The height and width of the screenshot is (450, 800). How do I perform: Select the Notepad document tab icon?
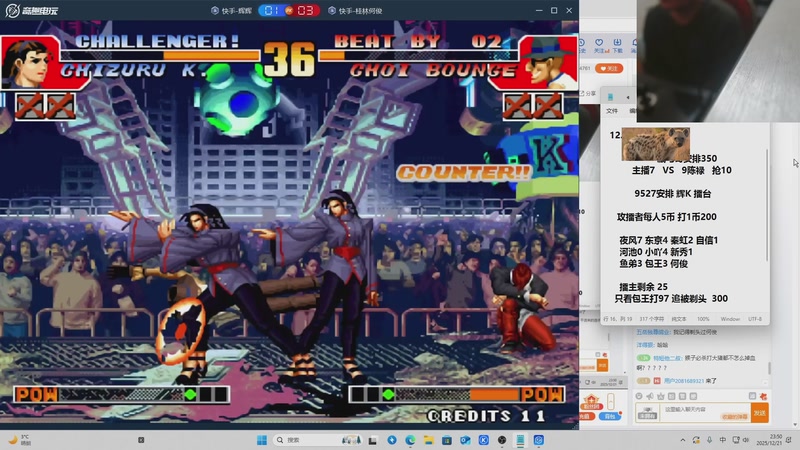(x=610, y=97)
